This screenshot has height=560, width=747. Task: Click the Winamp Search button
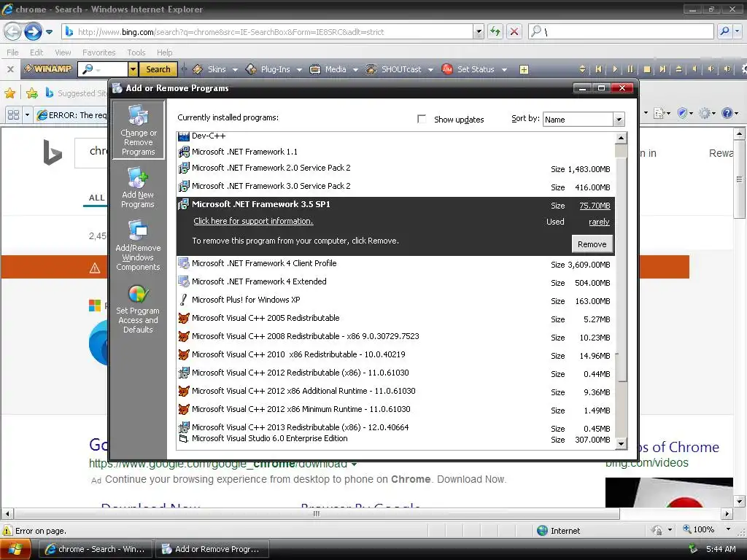tap(158, 69)
